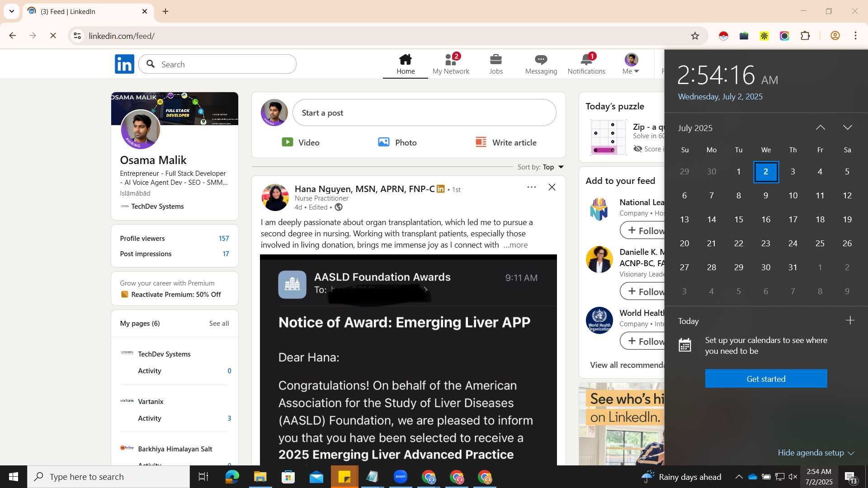Open Chrome three-dots menu
The image size is (868, 488).
click(855, 36)
